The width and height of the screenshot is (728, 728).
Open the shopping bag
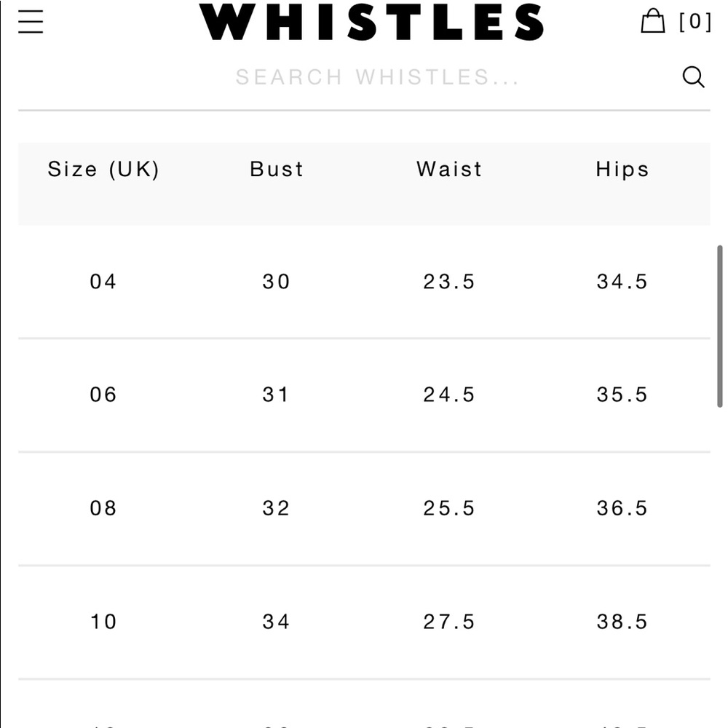coord(652,21)
